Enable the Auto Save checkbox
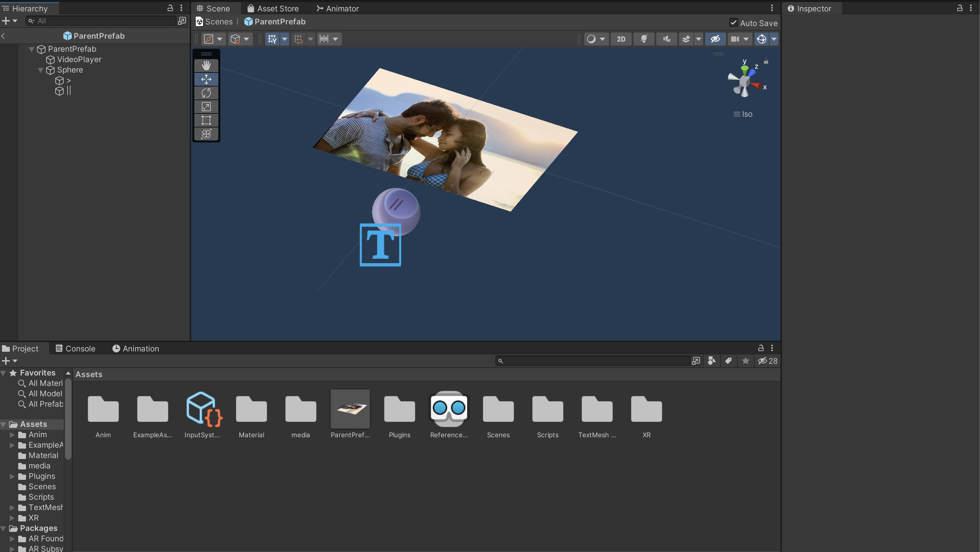 coord(733,23)
